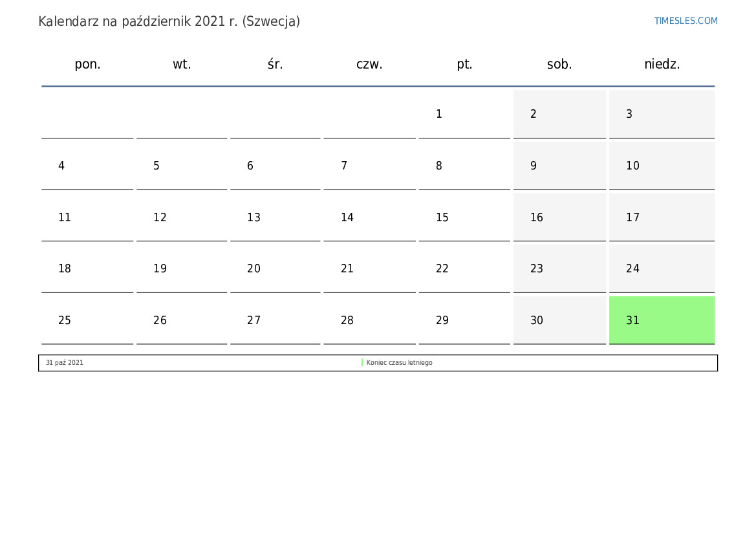This screenshot has height=535, width=756.
Task: Select Friday October 15
Action: [x=464, y=217]
